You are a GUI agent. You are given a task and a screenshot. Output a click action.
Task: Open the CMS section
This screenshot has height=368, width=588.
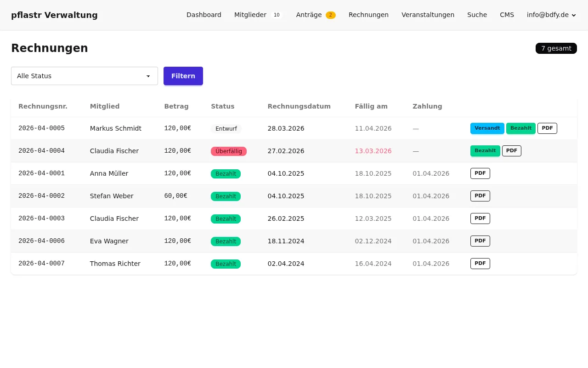507,15
